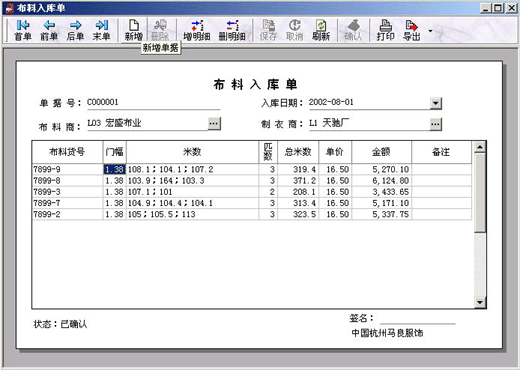Viewport: 520px width, 370px height.
Task: Click the table scrollbar down arrow
Action: (x=480, y=302)
